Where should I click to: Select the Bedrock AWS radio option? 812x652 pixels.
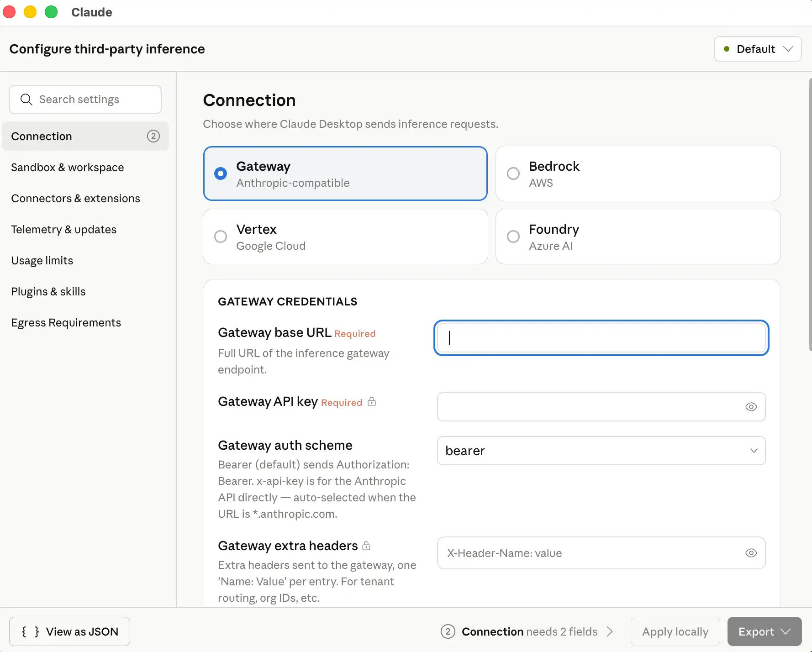pos(513,174)
